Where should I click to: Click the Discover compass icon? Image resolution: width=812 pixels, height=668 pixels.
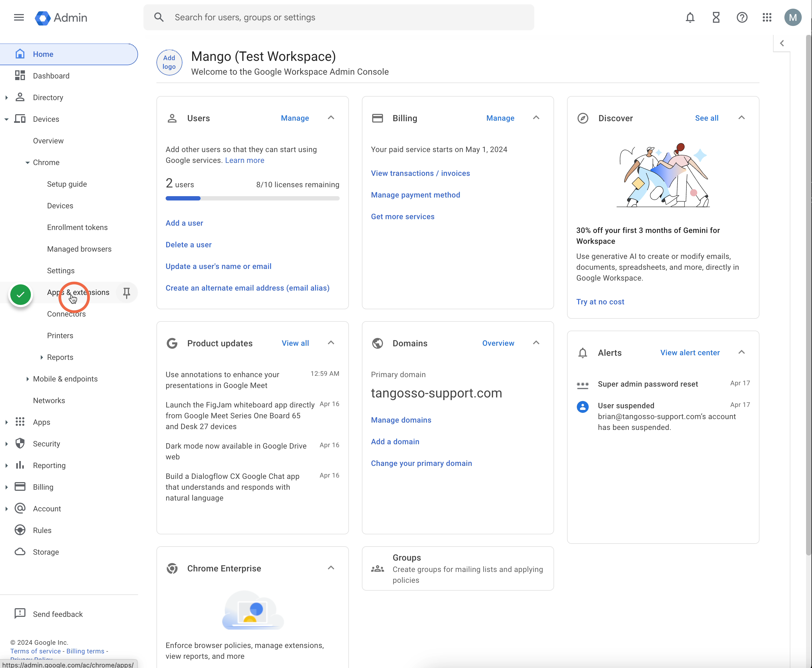click(x=582, y=118)
